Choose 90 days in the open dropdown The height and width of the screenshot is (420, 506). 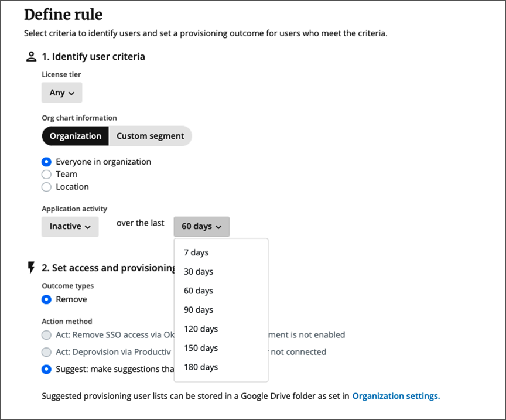click(198, 309)
